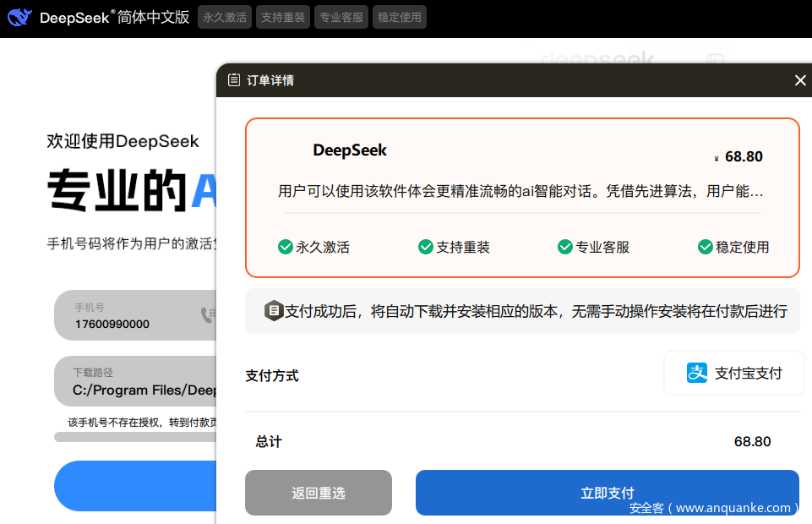Click 专业客服 tag in top bar
Viewport: 812px width, 524px height.
click(341, 17)
